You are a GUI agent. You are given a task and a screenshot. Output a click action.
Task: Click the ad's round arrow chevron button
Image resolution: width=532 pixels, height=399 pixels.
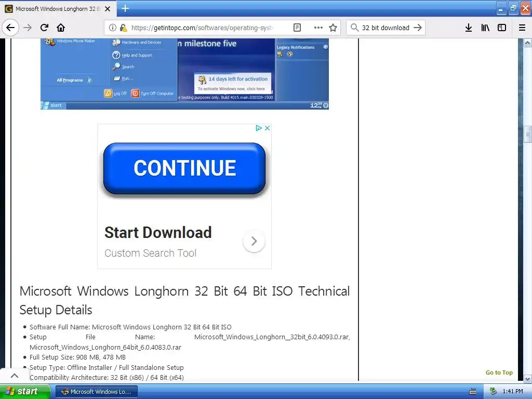pyautogui.click(x=254, y=241)
